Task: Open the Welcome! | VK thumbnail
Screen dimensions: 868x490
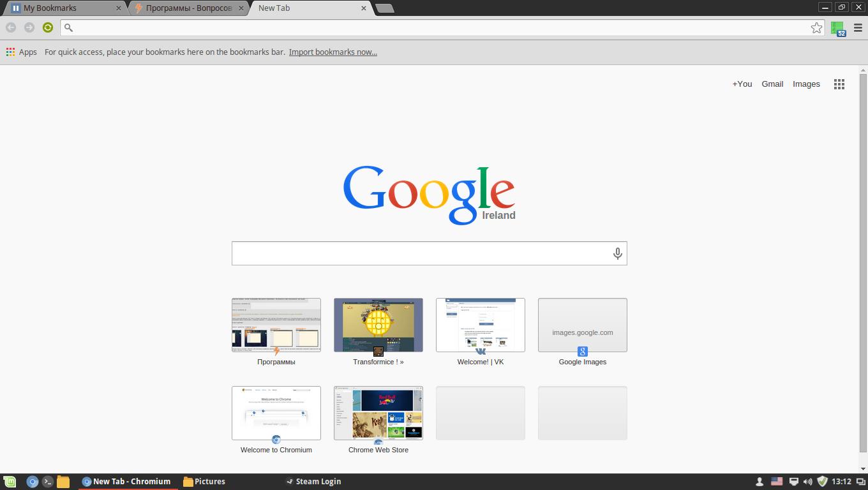Action: [x=481, y=325]
